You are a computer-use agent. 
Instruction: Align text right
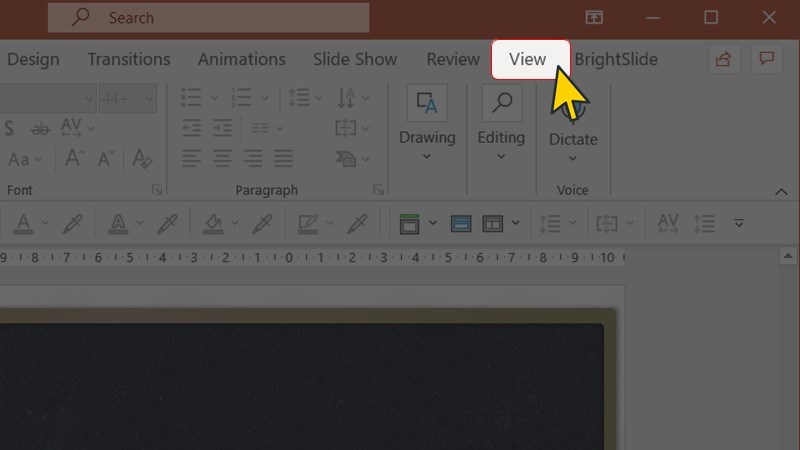click(x=253, y=159)
